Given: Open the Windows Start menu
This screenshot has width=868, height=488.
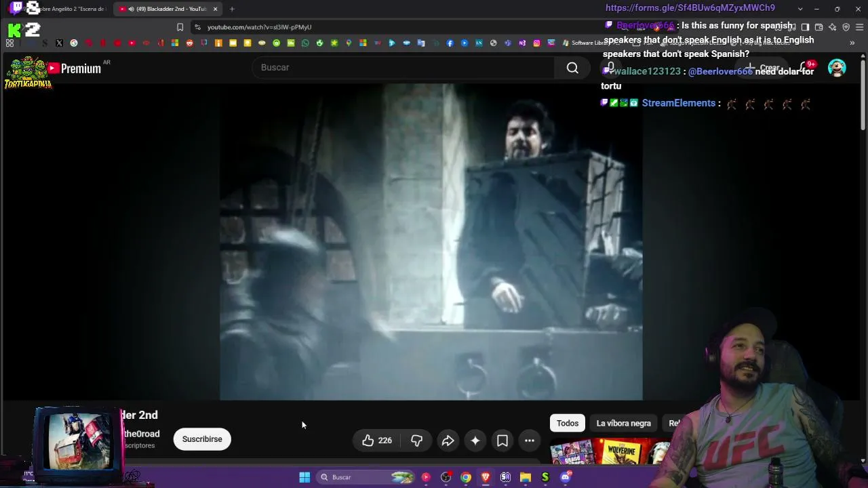Looking at the screenshot, I should (x=304, y=477).
